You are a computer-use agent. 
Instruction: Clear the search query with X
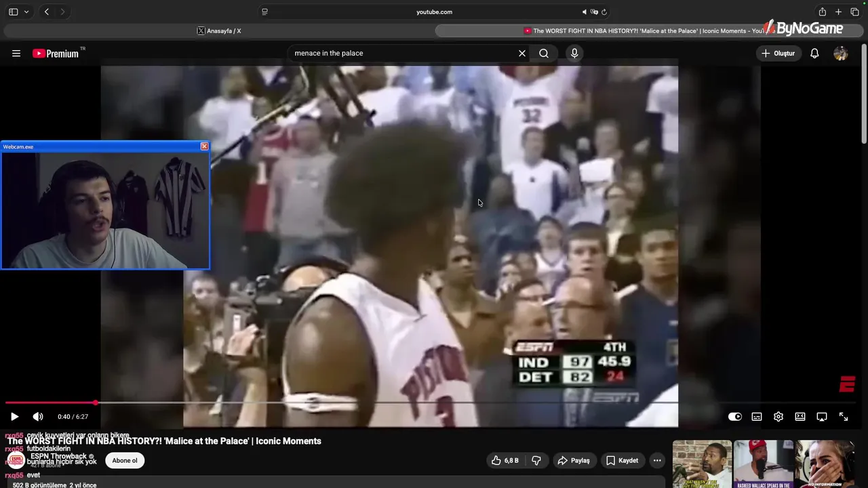pos(522,54)
